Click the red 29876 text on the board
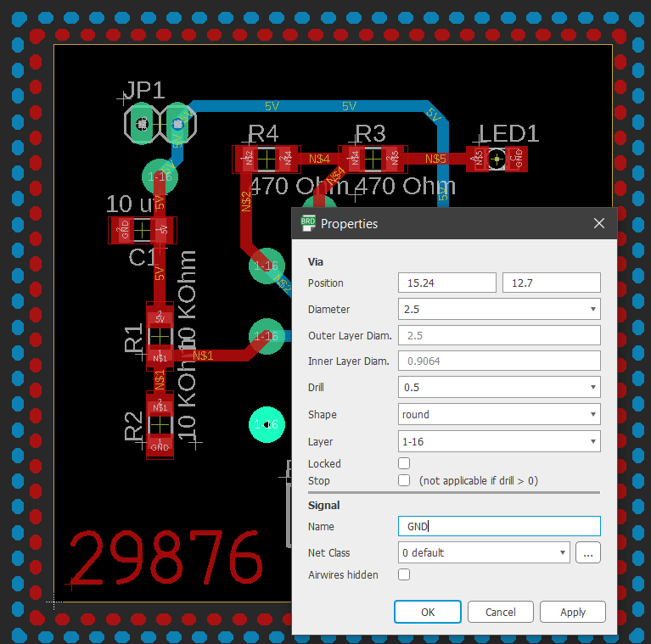Screen dimensions: 651x644 [166, 559]
